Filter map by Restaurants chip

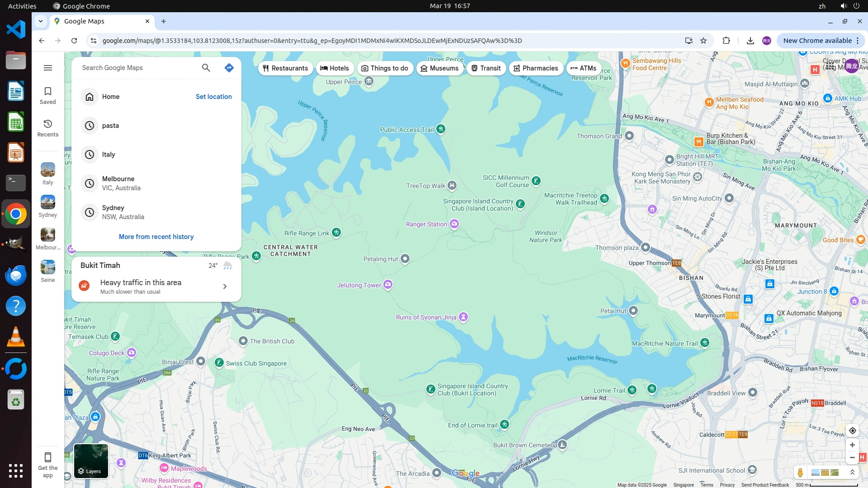[x=285, y=68]
